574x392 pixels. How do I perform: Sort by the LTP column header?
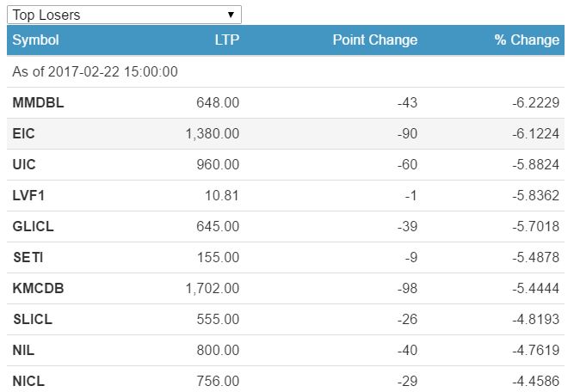[x=226, y=40]
